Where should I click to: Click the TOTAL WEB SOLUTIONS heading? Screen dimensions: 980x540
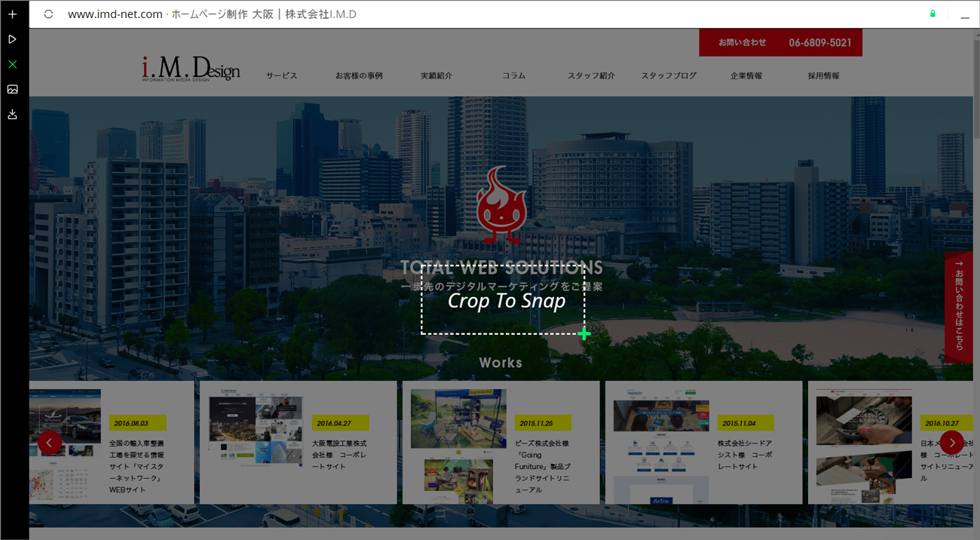(501, 268)
